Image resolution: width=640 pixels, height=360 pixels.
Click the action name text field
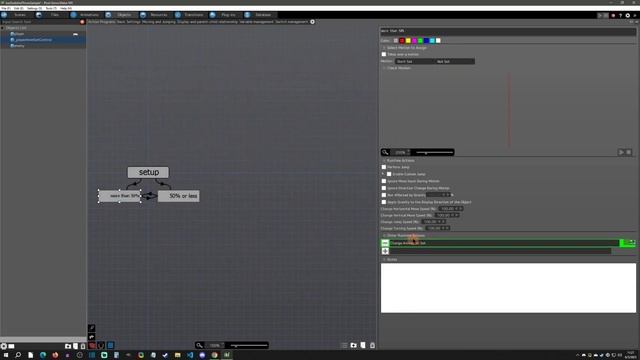click(x=508, y=31)
